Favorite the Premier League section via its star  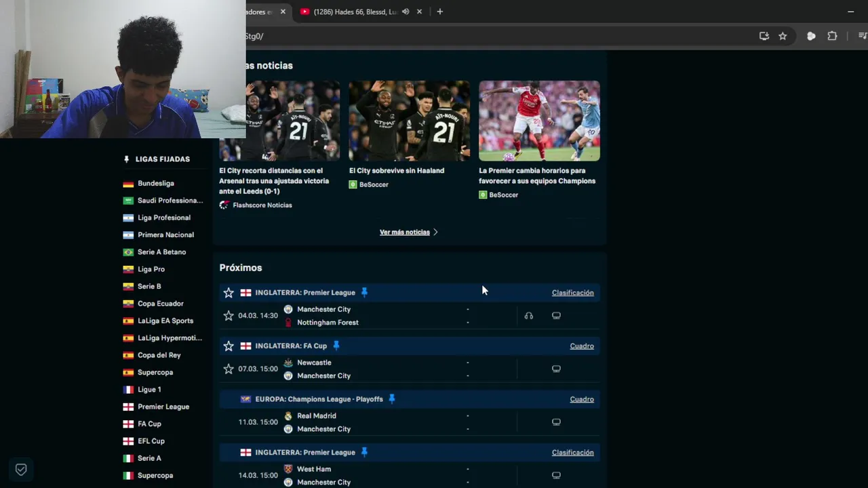[x=229, y=293]
